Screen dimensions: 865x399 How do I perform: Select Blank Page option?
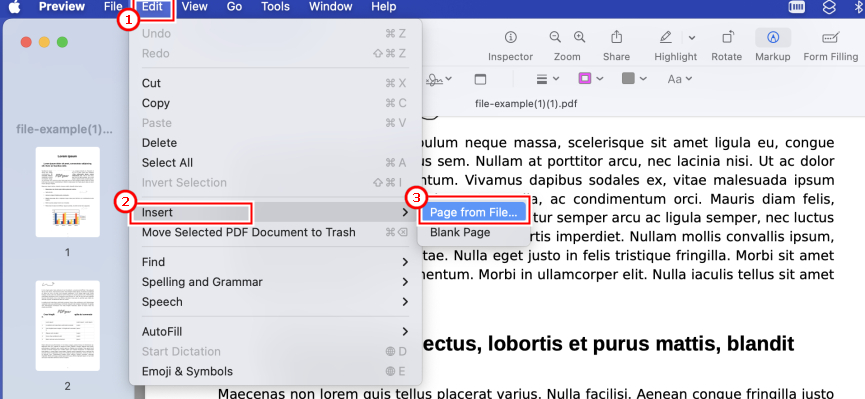473,232
